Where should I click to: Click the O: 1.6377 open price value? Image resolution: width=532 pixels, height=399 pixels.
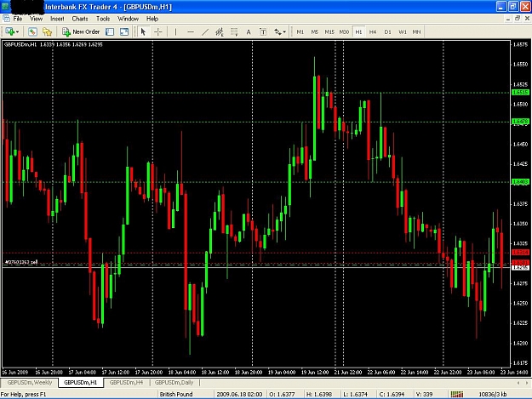[x=282, y=394]
